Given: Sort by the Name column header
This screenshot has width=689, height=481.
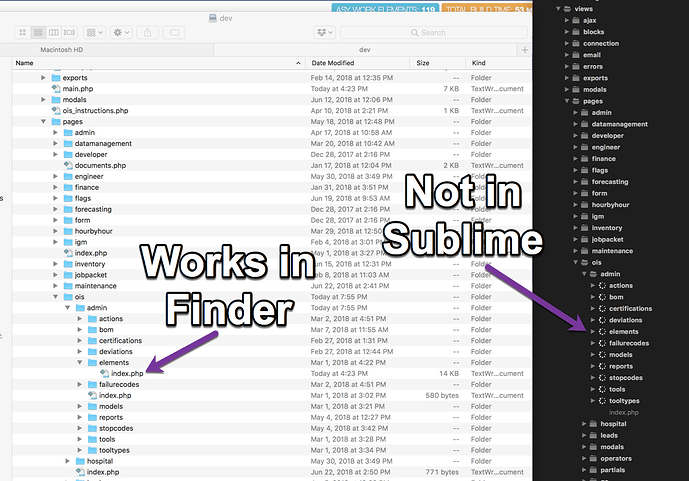Looking at the screenshot, I should pyautogui.click(x=158, y=63).
